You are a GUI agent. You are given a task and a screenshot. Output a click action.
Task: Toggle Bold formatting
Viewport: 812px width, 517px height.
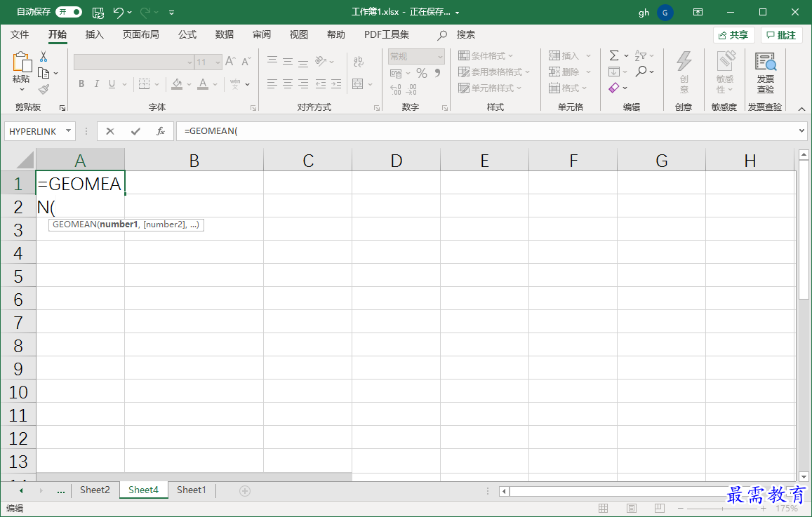pyautogui.click(x=81, y=84)
